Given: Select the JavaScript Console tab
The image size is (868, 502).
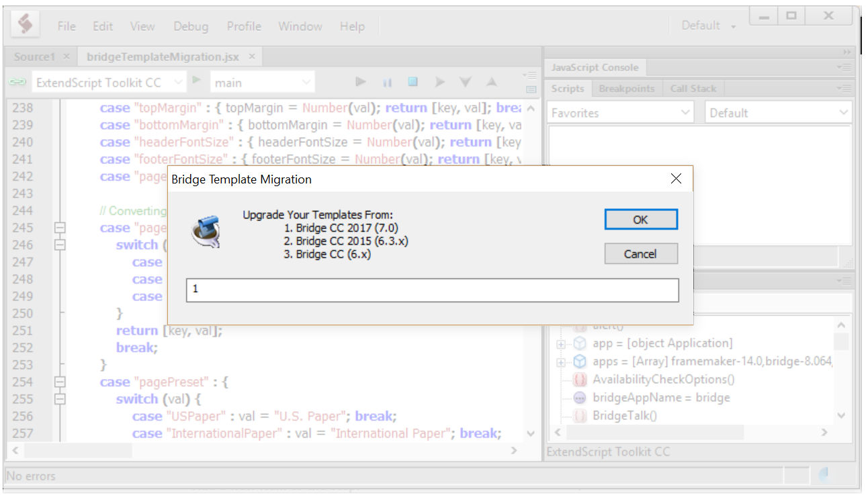Looking at the screenshot, I should point(595,67).
